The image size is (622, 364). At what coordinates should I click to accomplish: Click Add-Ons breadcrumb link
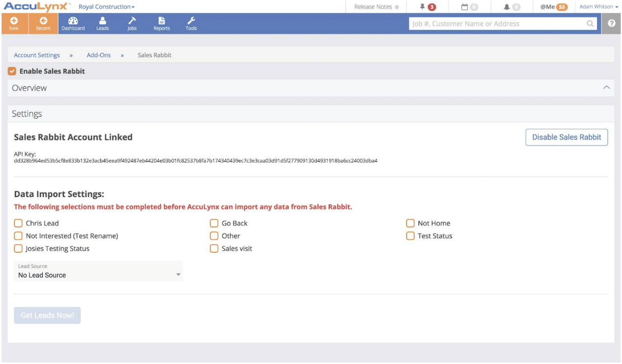[x=99, y=55]
